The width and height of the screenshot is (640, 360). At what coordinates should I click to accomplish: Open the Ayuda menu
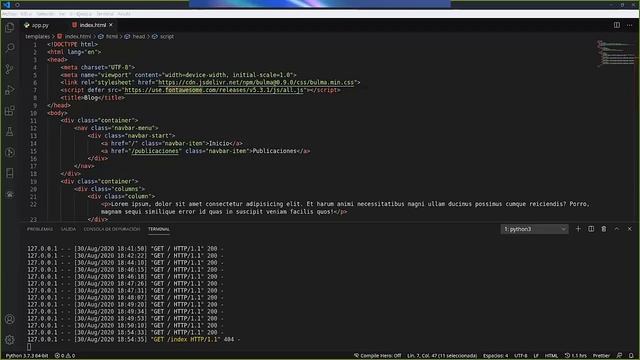[124, 14]
